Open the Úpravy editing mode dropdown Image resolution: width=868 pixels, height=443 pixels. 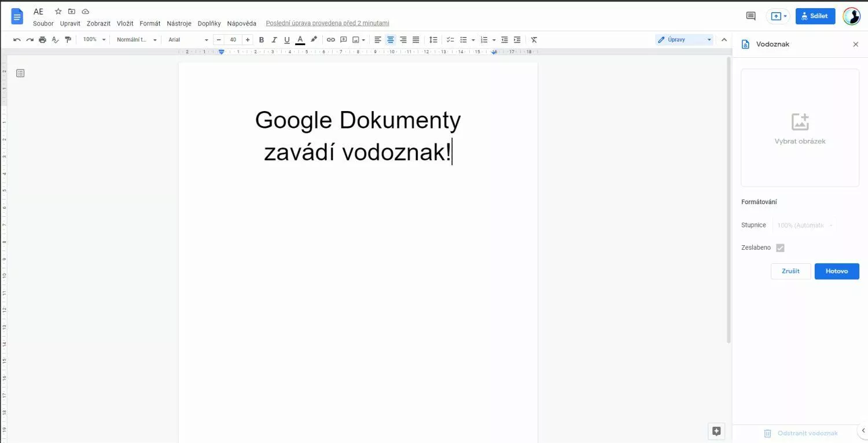pyautogui.click(x=684, y=40)
